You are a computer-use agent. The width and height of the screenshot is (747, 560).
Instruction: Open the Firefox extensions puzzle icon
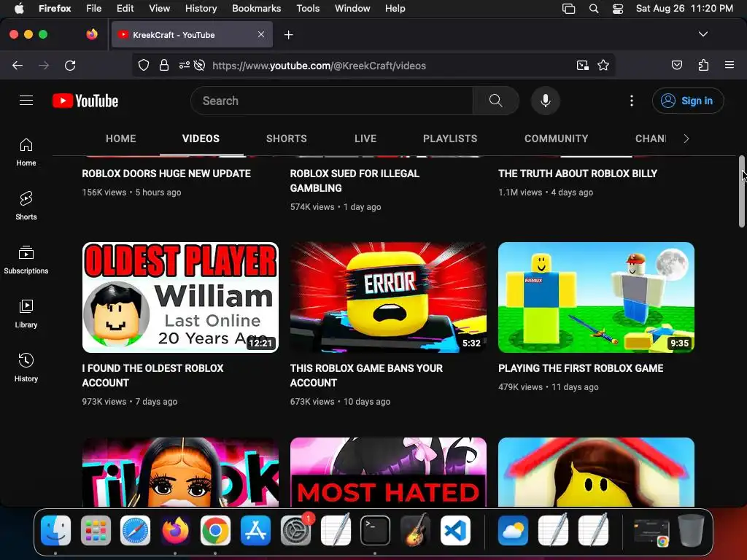703,65
